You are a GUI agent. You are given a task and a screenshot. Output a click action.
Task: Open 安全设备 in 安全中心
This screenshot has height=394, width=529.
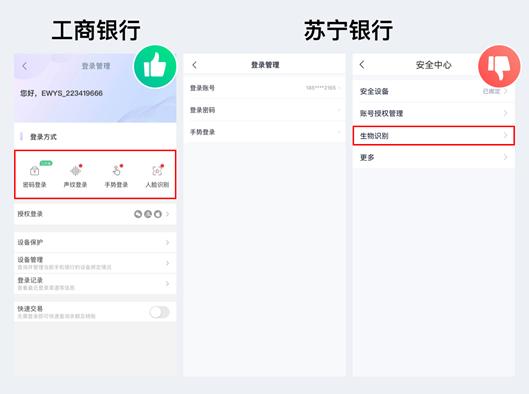click(x=434, y=91)
